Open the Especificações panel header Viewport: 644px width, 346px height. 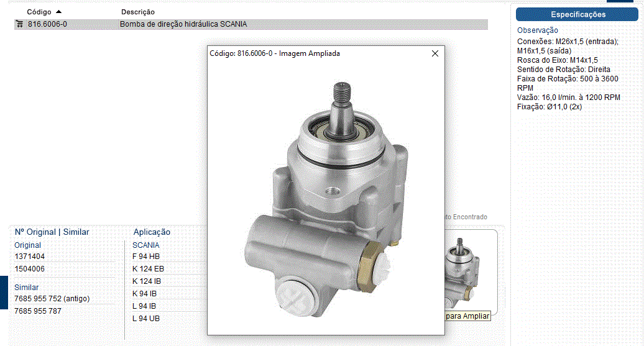577,14
